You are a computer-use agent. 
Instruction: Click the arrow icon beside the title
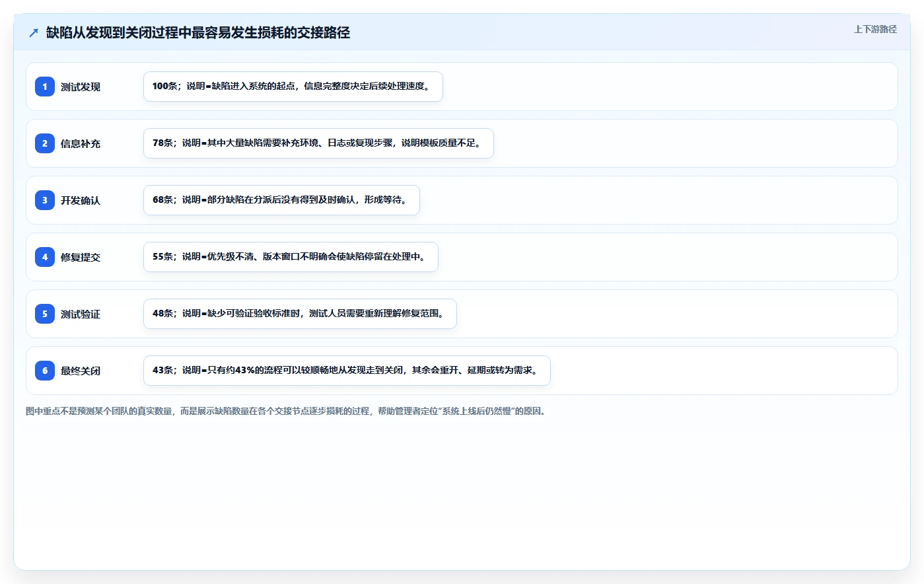tap(34, 32)
